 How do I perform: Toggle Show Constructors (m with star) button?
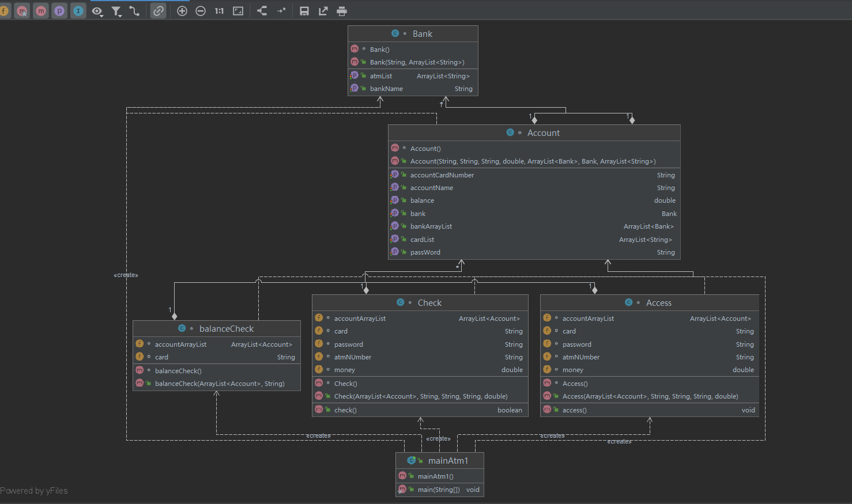click(x=22, y=11)
